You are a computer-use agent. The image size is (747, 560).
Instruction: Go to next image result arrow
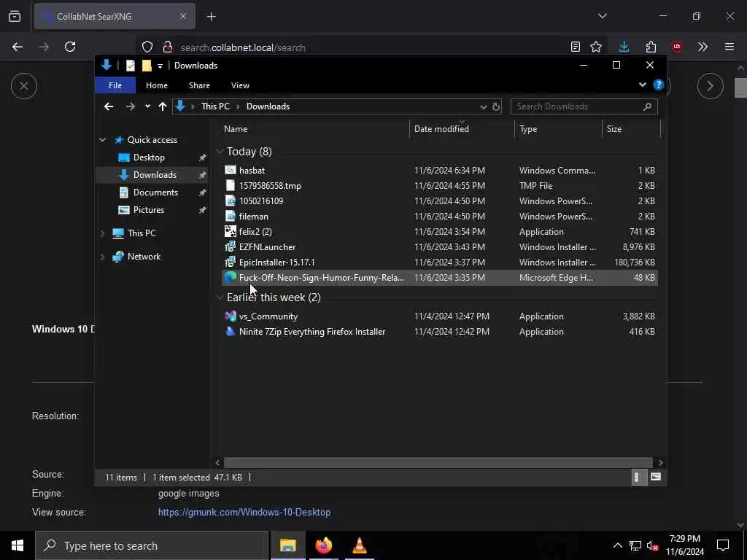tap(710, 86)
